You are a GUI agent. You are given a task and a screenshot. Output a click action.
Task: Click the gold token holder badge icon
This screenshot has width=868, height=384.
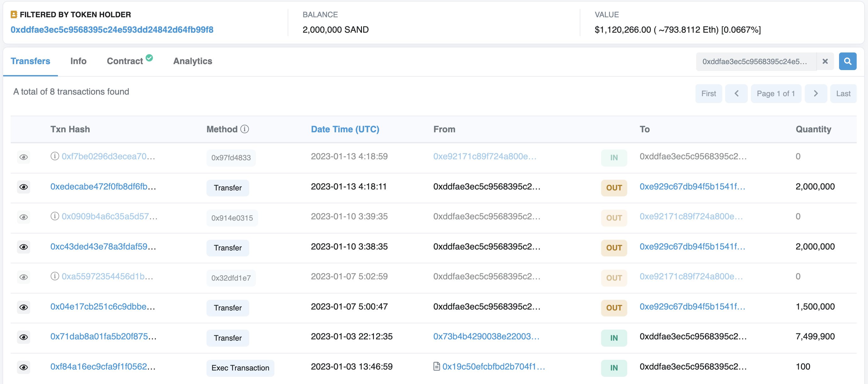coord(14,14)
